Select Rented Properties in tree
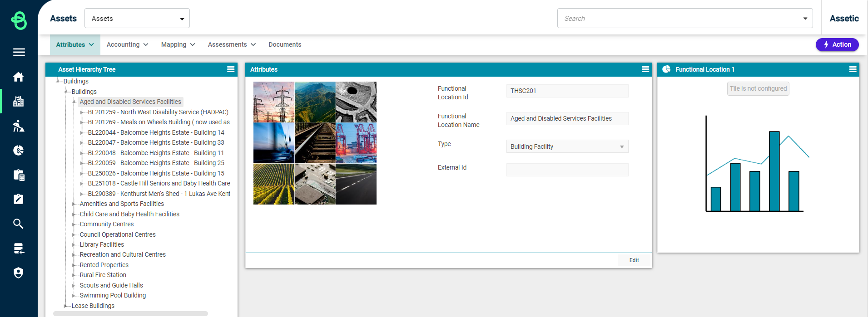The width and height of the screenshot is (868, 317). [x=104, y=265]
